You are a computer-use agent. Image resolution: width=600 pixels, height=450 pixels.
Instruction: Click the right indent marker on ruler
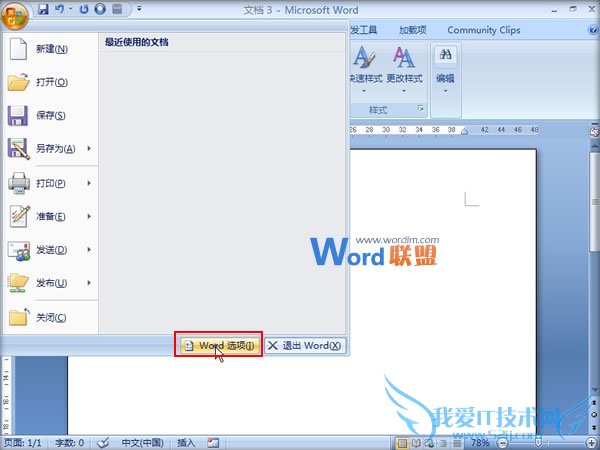464,132
